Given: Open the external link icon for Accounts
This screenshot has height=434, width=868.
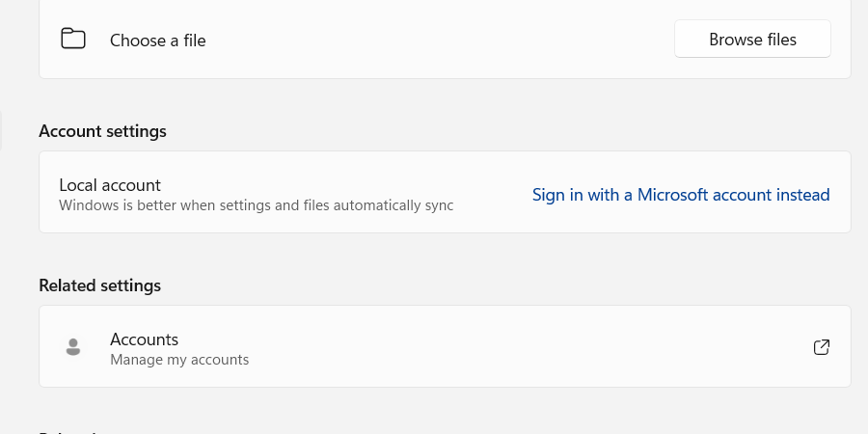Looking at the screenshot, I should point(822,347).
